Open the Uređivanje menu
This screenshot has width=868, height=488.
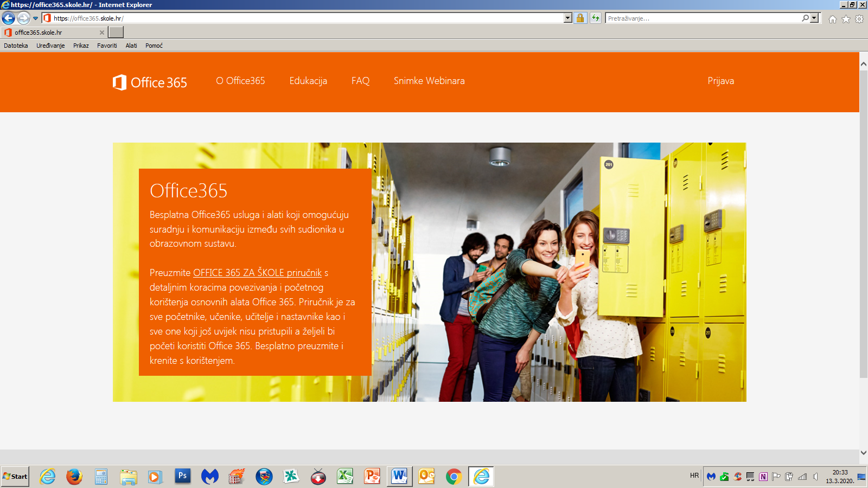[50, 46]
